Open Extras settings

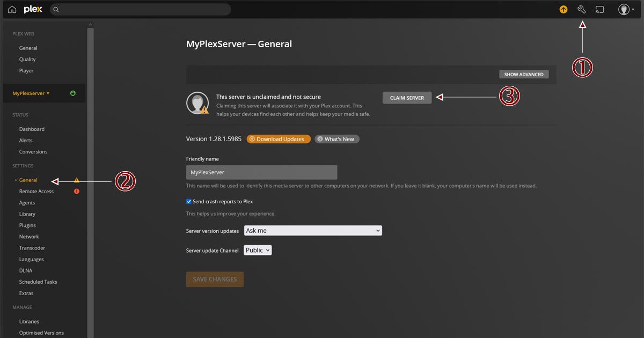[26, 293]
